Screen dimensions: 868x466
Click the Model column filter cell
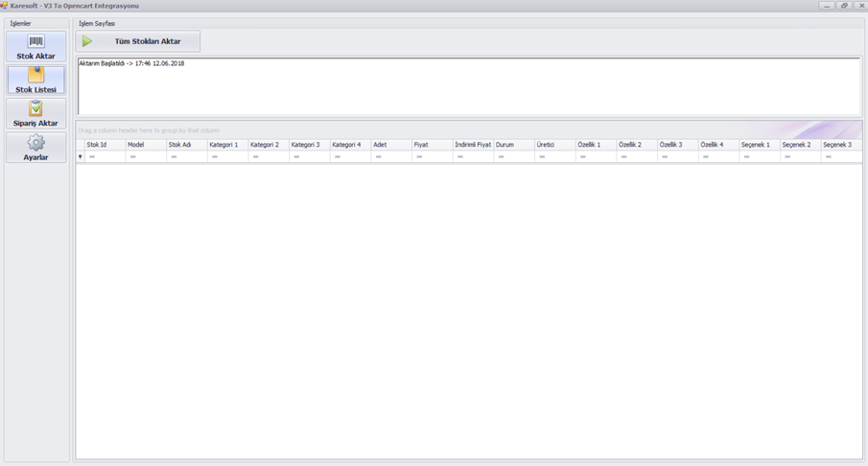[x=146, y=157]
